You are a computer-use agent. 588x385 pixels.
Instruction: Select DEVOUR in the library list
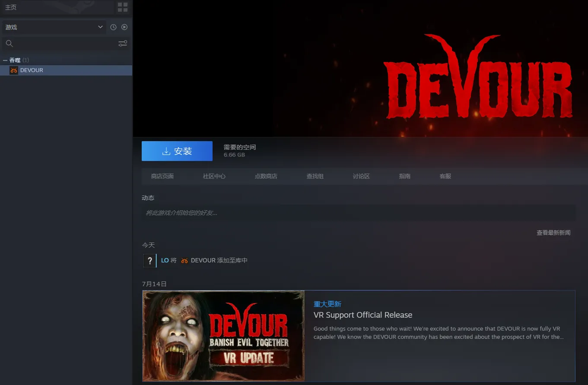32,70
